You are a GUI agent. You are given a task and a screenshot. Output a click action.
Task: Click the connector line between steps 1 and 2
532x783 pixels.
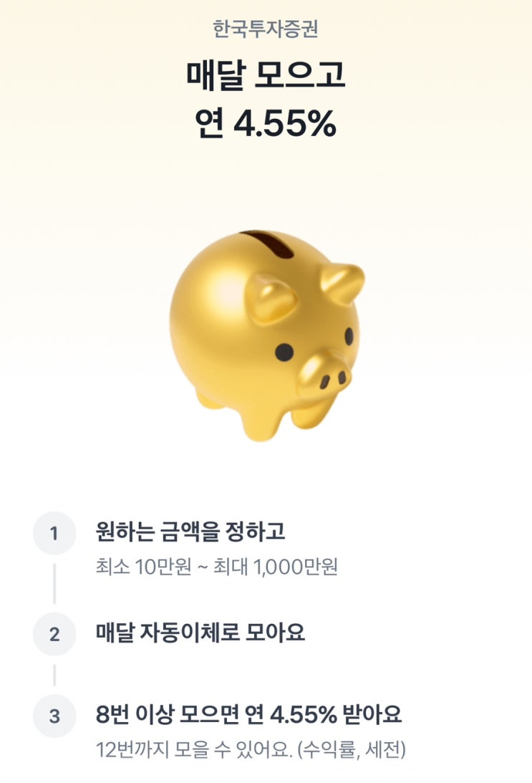pyautogui.click(x=54, y=583)
